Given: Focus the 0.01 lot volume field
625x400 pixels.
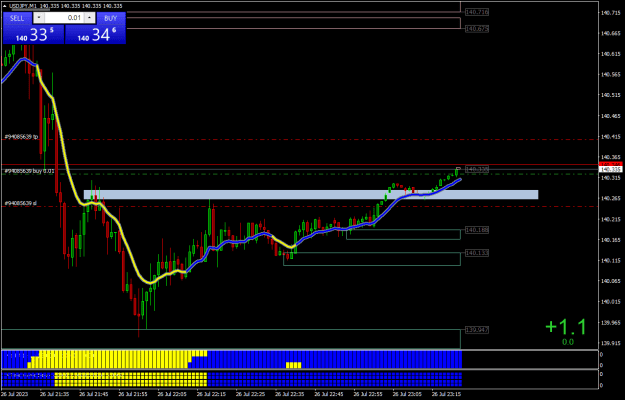Looking at the screenshot, I should pos(64,18).
